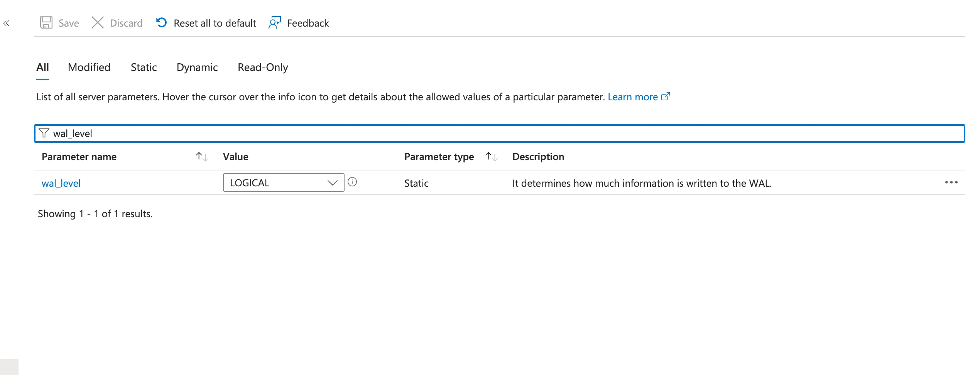Screen dimensions: 980x375
Task: Show the Read-Only tab
Action: click(263, 68)
